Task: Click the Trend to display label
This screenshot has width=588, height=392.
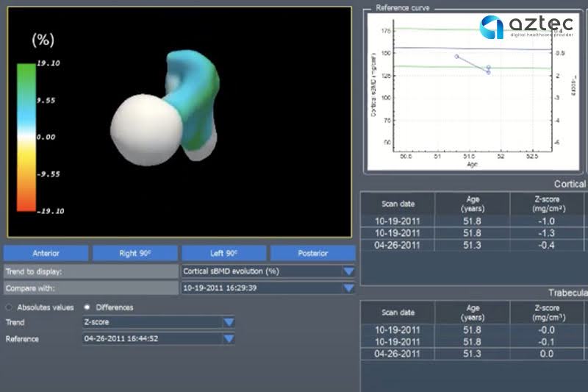Action: pyautogui.click(x=34, y=271)
